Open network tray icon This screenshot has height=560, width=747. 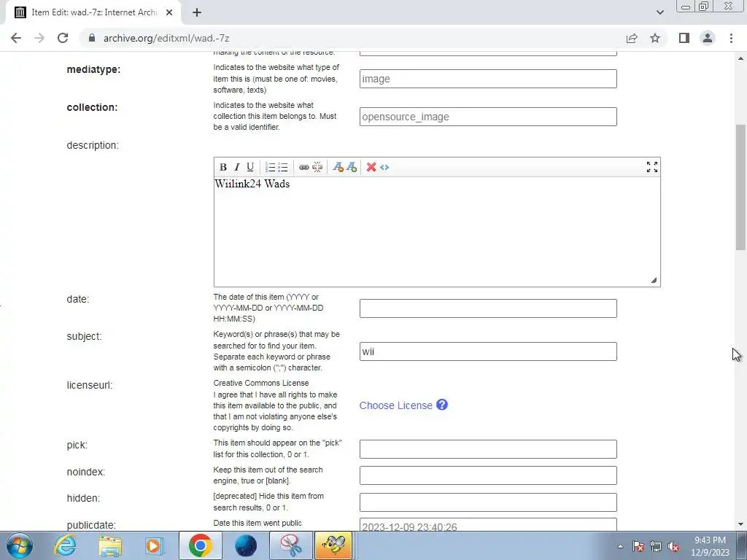click(x=656, y=547)
